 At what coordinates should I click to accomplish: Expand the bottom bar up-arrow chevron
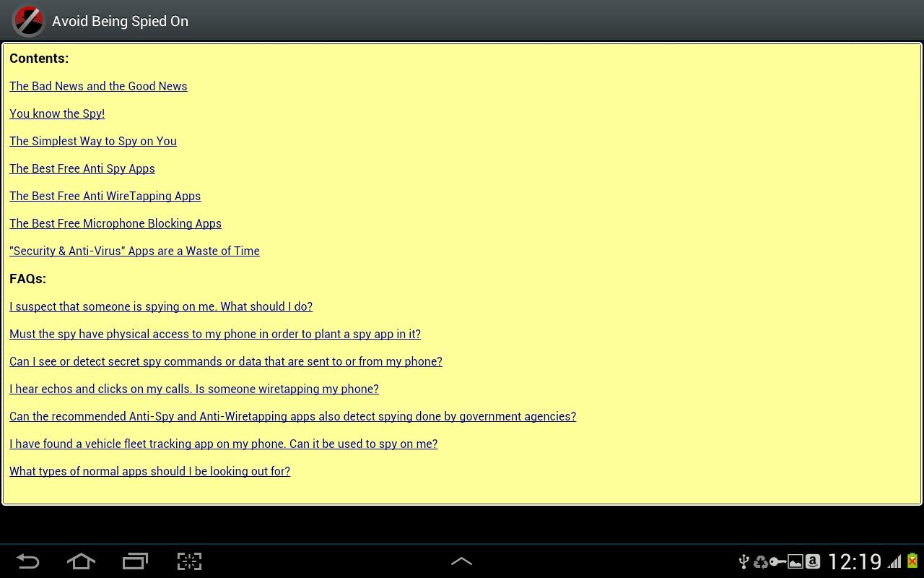point(461,561)
